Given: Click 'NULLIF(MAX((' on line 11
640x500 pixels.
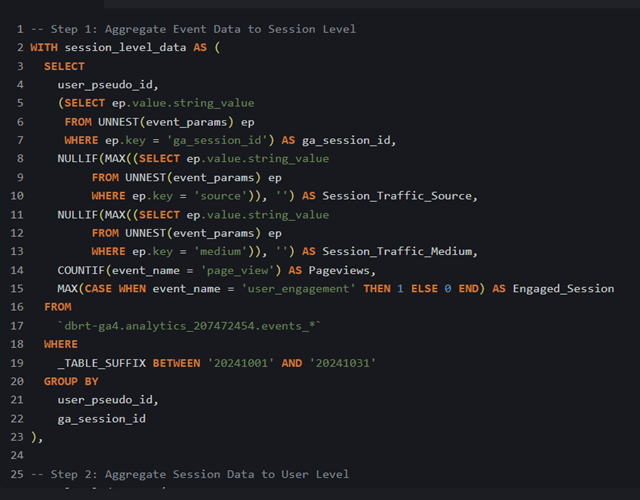Looking at the screenshot, I should tap(98, 215).
